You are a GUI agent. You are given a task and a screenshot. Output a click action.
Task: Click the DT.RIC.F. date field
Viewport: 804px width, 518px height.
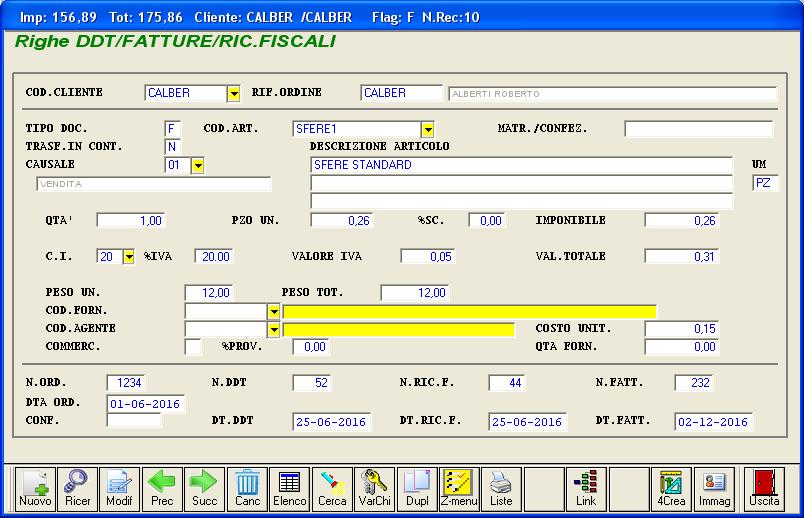528,422
